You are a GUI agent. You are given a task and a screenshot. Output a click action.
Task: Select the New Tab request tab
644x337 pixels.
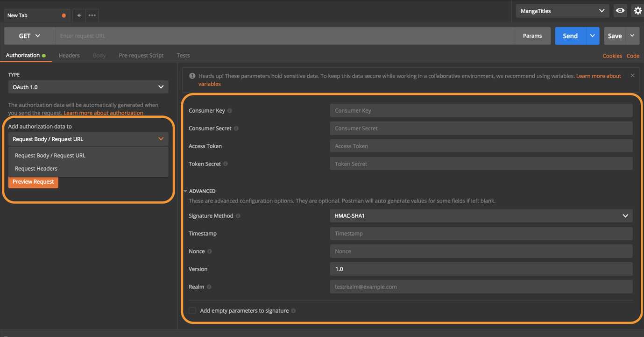(37, 15)
